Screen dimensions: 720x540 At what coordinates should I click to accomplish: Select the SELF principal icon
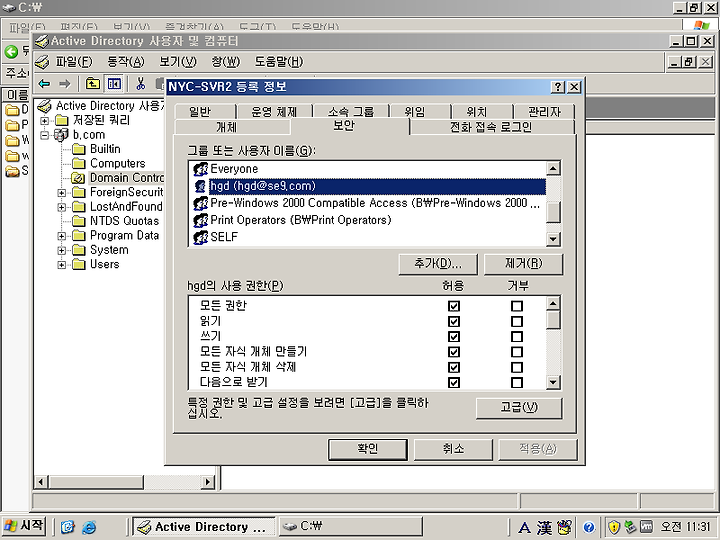pos(200,237)
